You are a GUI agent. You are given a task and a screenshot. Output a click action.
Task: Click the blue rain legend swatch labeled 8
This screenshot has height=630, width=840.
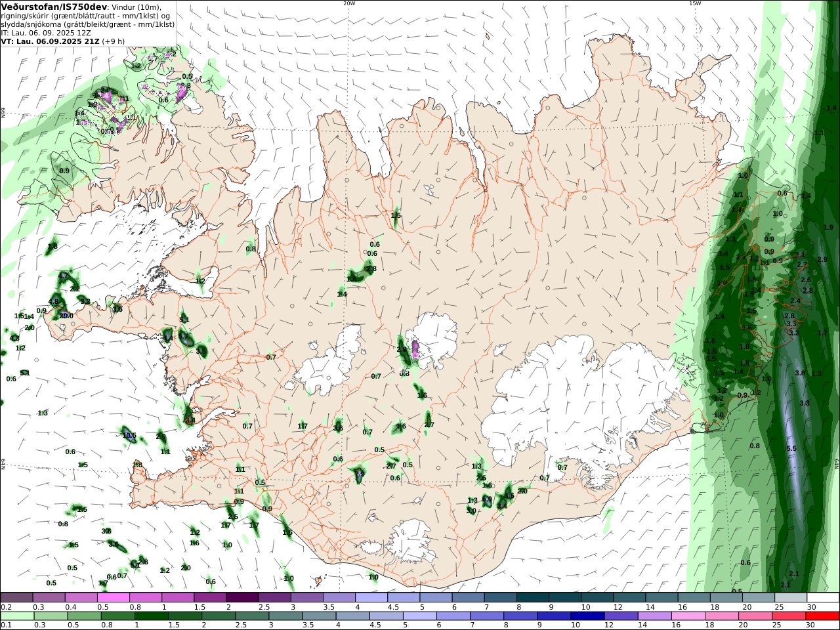click(520, 616)
